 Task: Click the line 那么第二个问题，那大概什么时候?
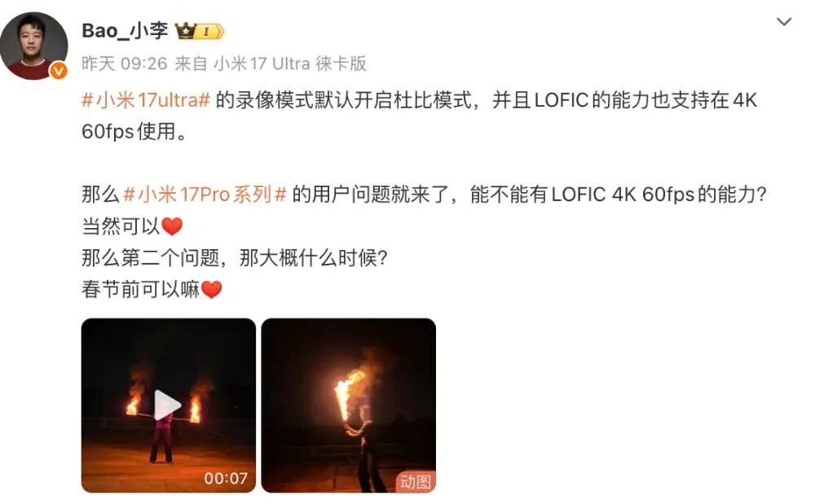(x=235, y=258)
